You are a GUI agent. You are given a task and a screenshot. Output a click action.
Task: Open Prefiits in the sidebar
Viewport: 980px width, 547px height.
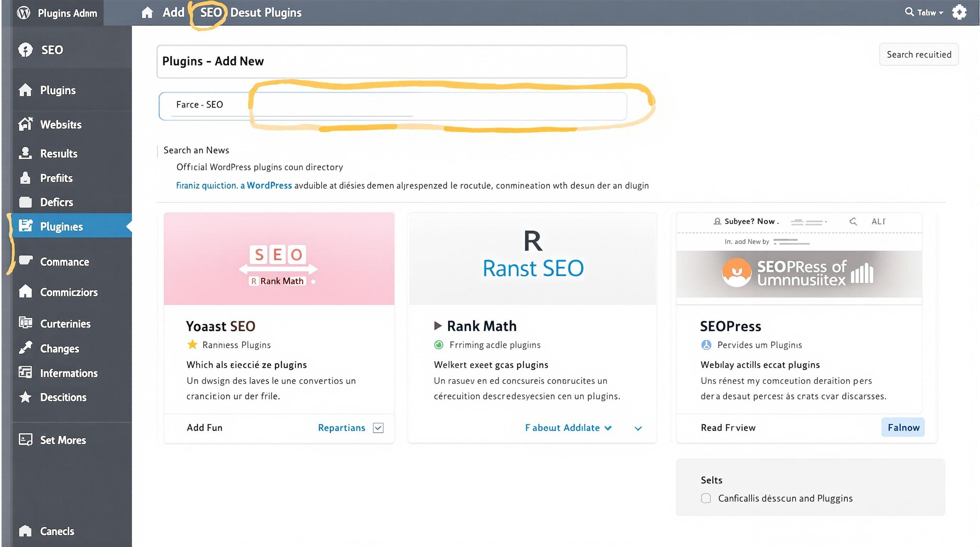point(56,178)
